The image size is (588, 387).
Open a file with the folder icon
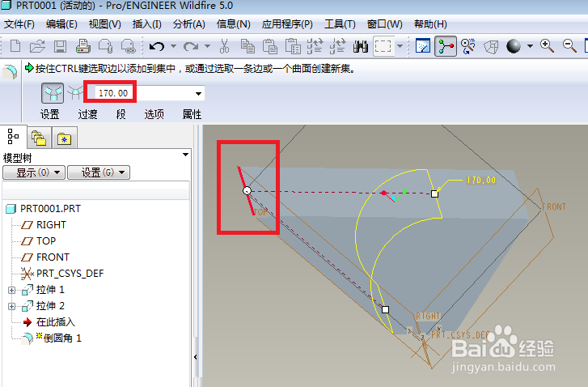click(37, 46)
